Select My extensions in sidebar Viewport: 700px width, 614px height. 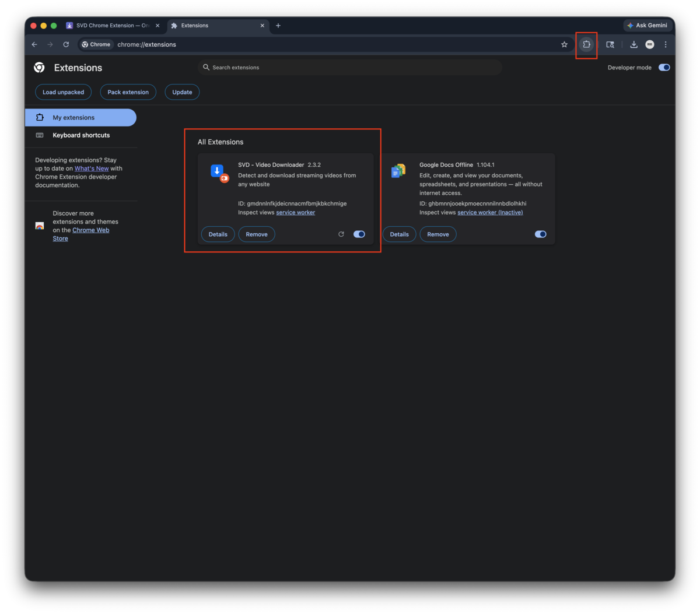tap(80, 118)
